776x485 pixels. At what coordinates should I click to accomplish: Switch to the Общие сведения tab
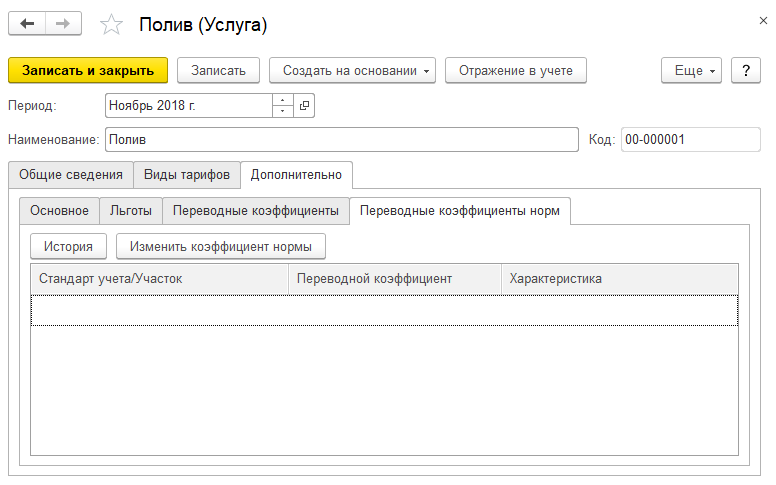(x=71, y=175)
